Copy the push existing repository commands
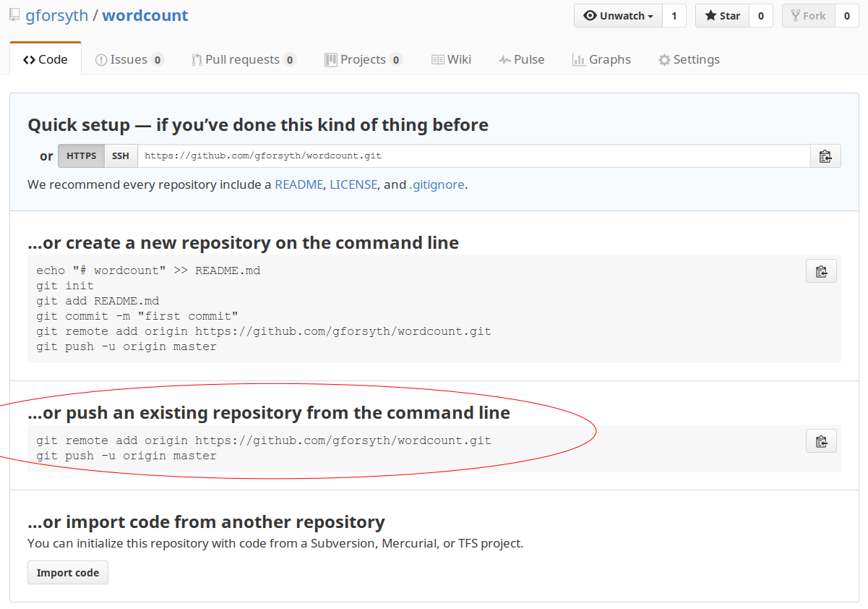 (821, 440)
